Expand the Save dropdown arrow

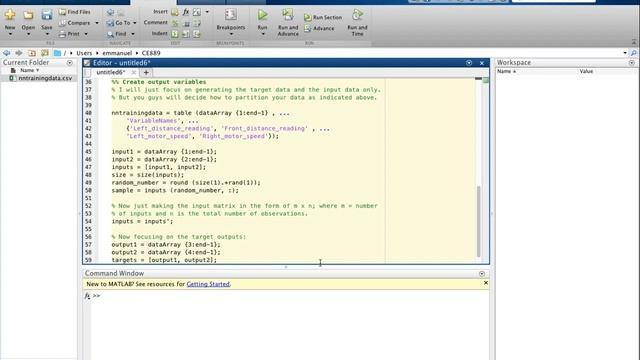tap(47, 34)
